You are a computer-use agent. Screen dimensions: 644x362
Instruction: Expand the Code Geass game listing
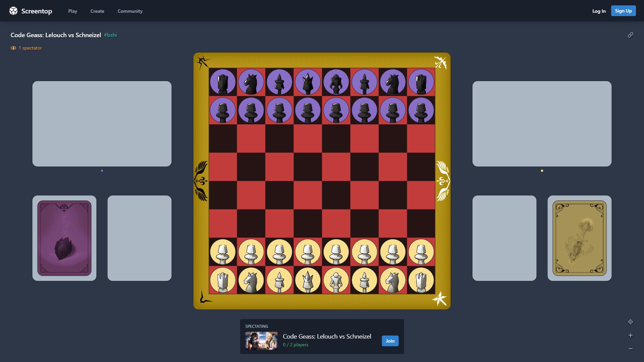click(327, 337)
